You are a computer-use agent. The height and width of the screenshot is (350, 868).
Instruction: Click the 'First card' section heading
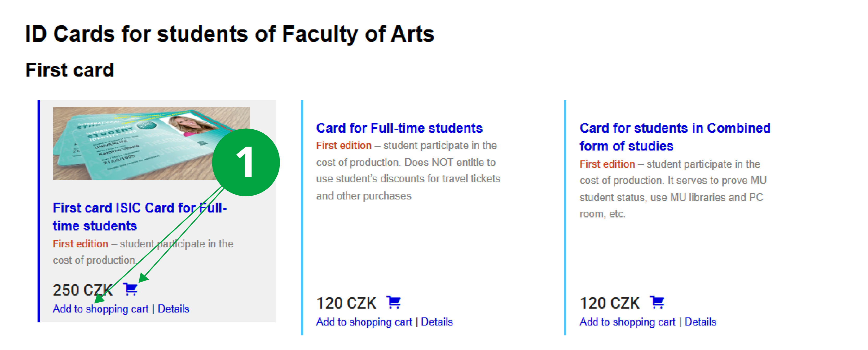pyautogui.click(x=70, y=70)
